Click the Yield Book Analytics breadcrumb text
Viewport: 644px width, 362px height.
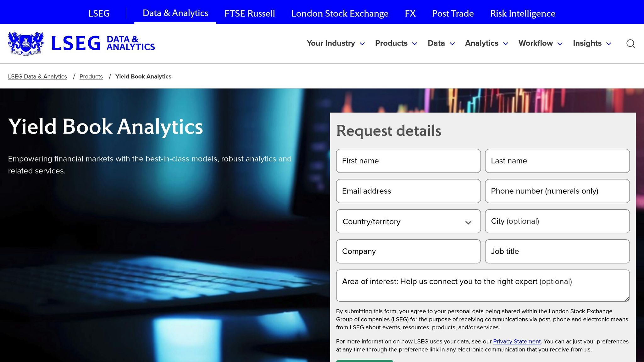(143, 76)
